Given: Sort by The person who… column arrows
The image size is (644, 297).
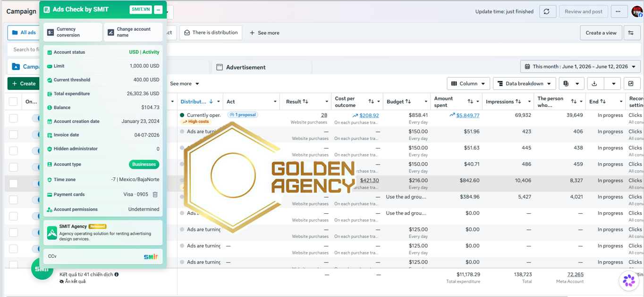Looking at the screenshot, I should tap(574, 102).
